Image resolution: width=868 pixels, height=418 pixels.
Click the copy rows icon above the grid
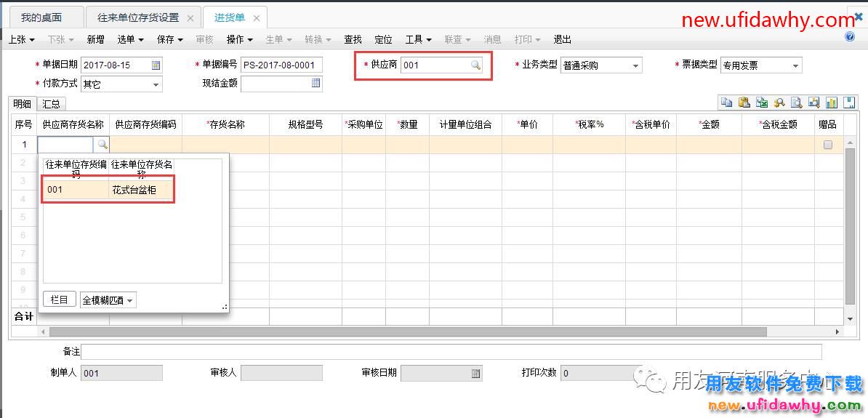pyautogui.click(x=726, y=103)
